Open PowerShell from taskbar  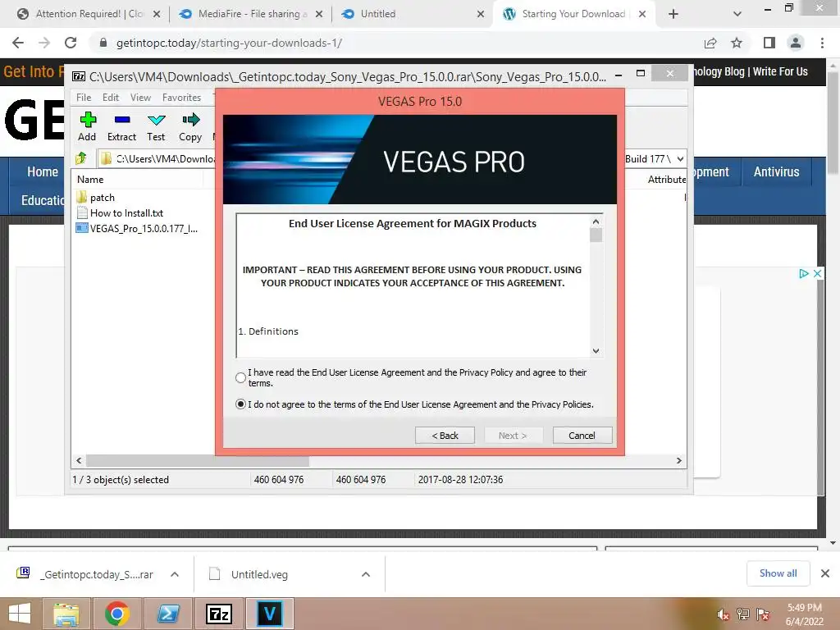pos(167,614)
